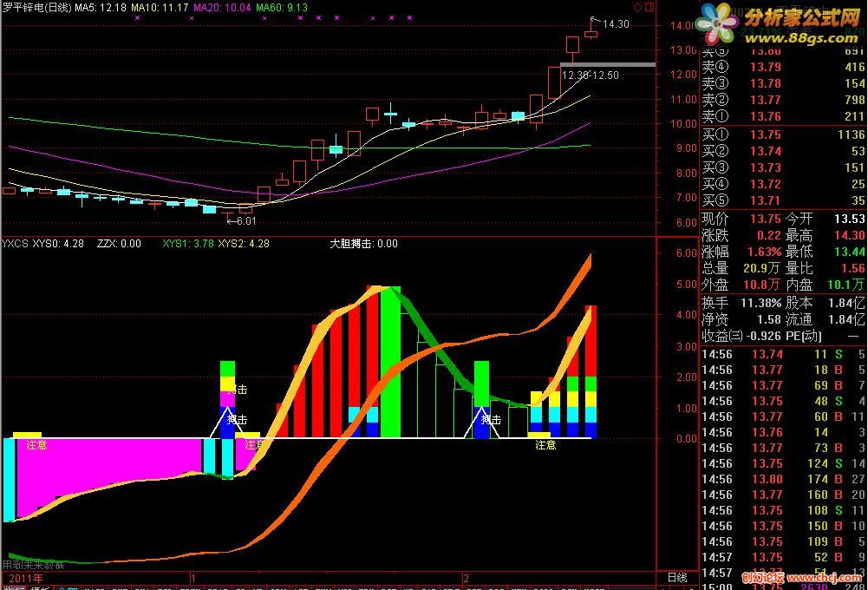Screen dimensions: 868x590
Task: Click the 内盘 10.1万 value
Action: (x=846, y=285)
